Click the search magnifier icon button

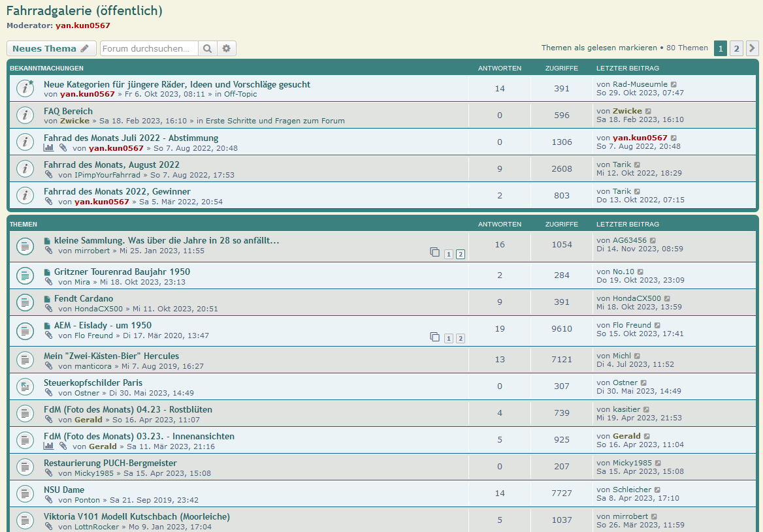pos(207,48)
